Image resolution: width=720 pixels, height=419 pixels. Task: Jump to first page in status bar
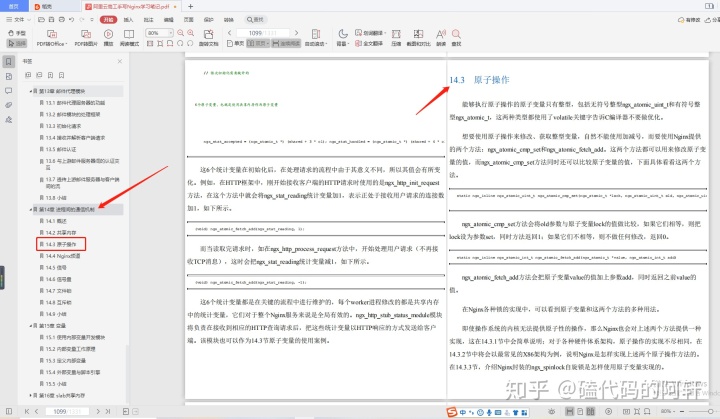pos(27,412)
